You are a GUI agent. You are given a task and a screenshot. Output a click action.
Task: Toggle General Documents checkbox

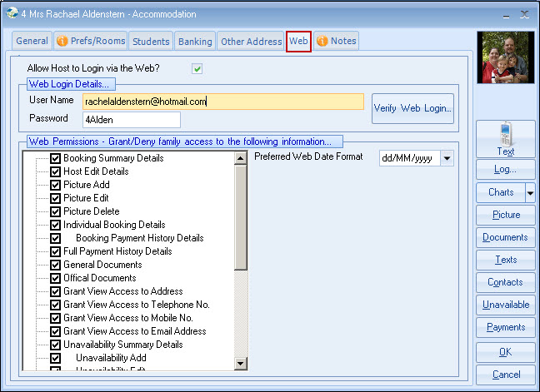56,265
